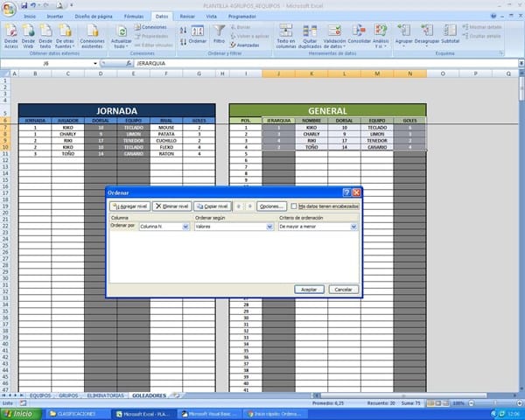Open 'Criterio de ordenación' dropdown
This screenshot has width=525, height=420.
(x=353, y=226)
